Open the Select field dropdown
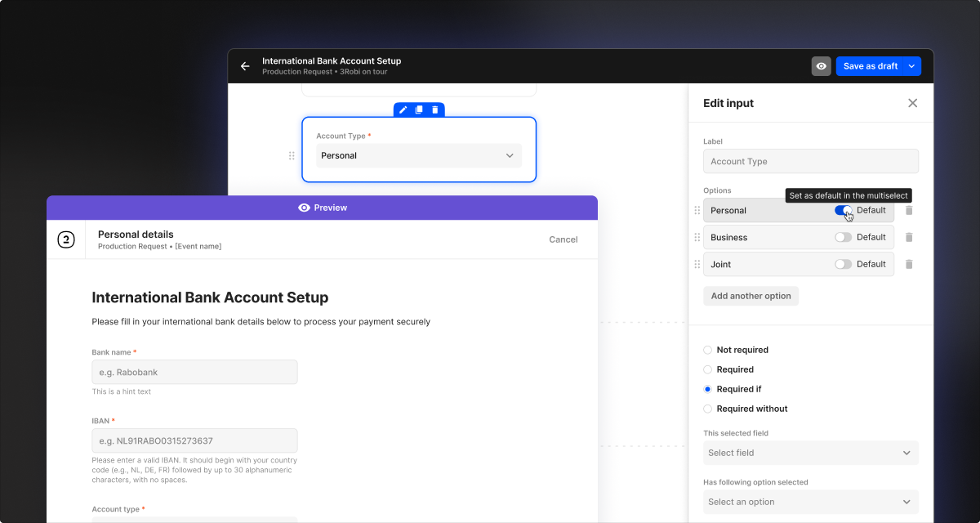The width and height of the screenshot is (980, 523). (810, 453)
